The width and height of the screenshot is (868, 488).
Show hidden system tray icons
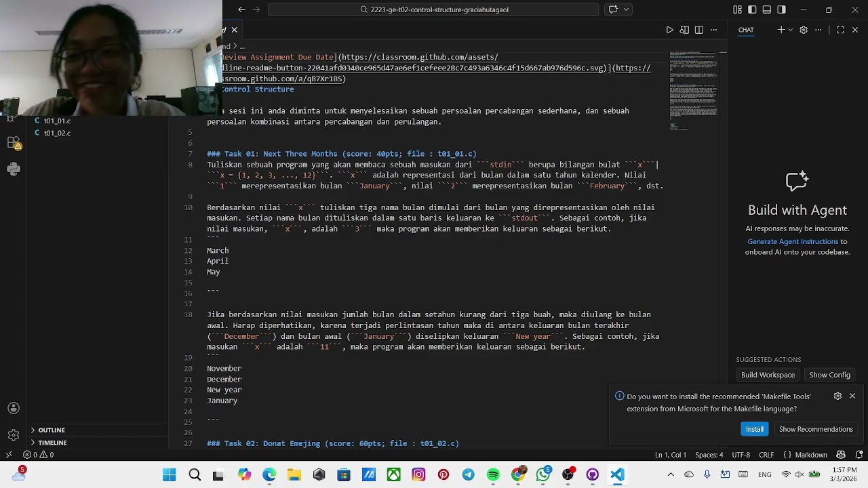[671, 474]
